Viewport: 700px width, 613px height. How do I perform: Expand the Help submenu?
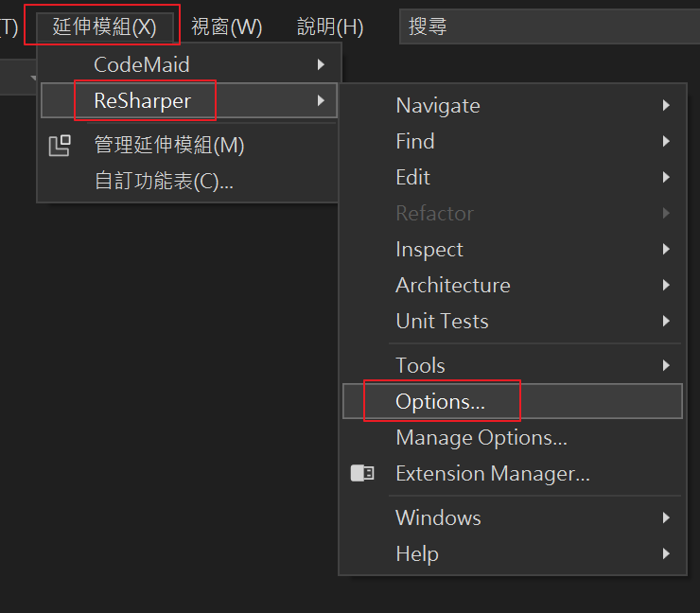point(513,554)
